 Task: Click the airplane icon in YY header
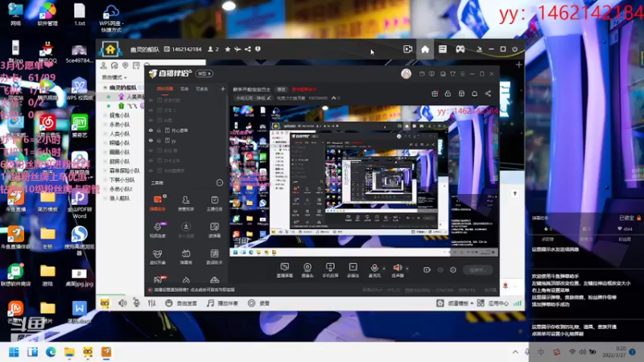point(237,49)
